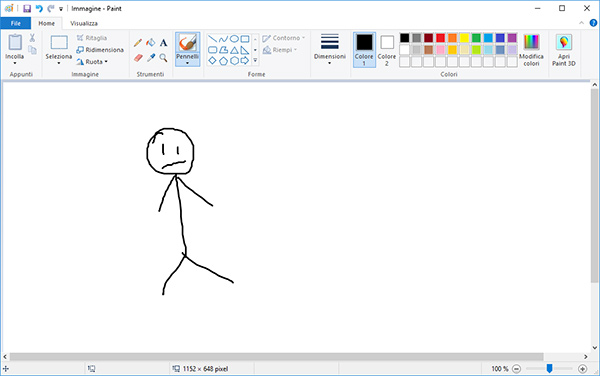Open the Incolla dropdown arrow

(15, 63)
